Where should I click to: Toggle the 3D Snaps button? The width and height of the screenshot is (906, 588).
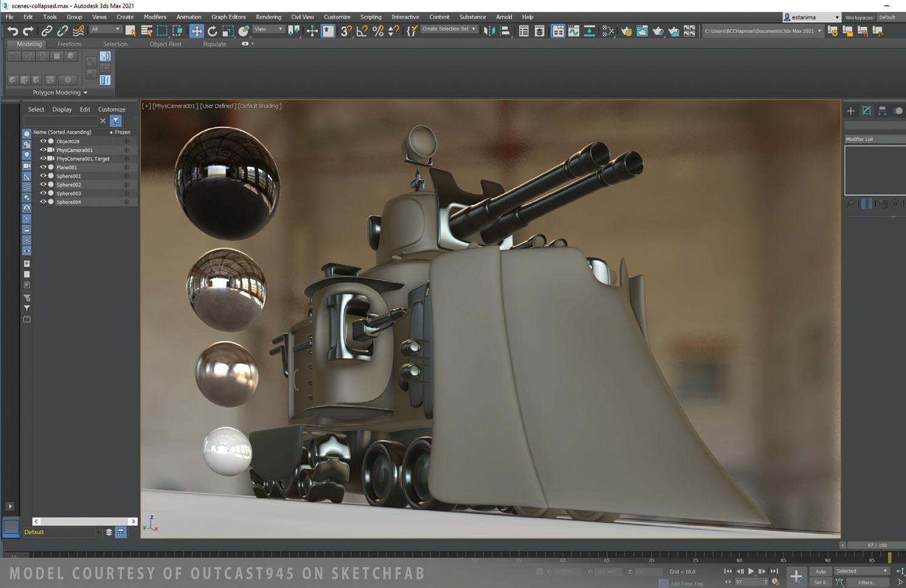[x=346, y=30]
